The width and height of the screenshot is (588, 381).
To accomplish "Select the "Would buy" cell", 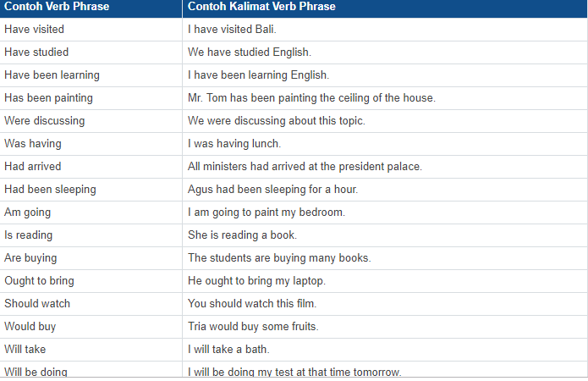I will pyautogui.click(x=30, y=326).
